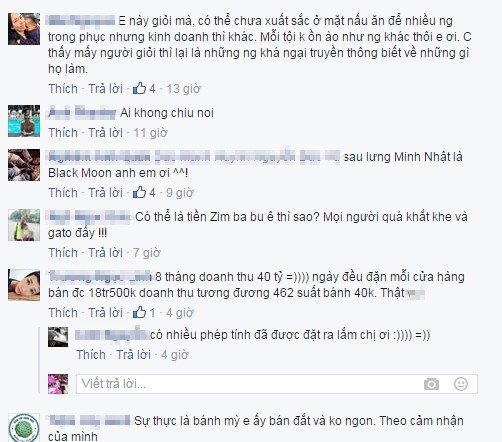Click thumbs-up icon on 40 tỷ comment
Viewport: 502px width, 442px height.
[x=139, y=312]
